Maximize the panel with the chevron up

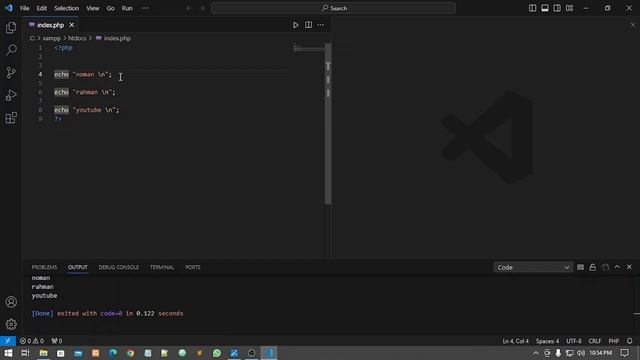(617, 267)
